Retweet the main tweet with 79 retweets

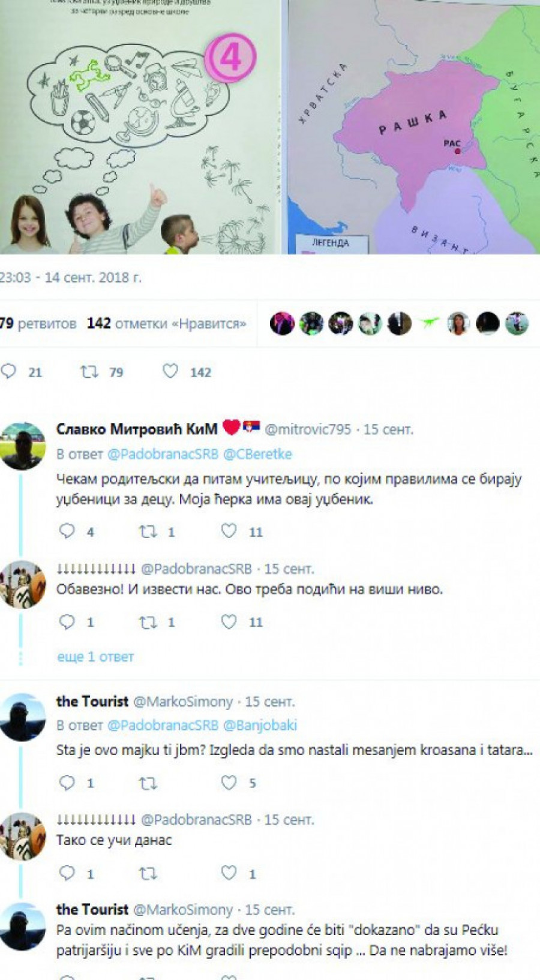(89, 372)
